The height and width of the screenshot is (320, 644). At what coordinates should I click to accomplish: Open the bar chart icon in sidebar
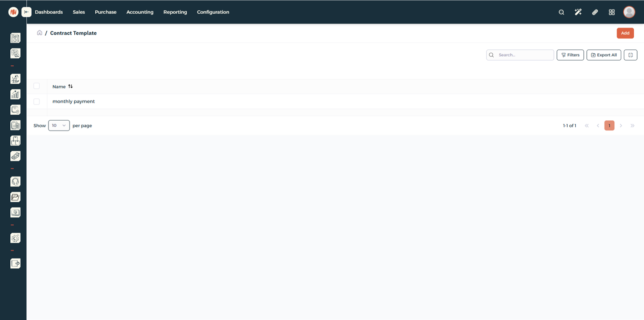point(15,94)
